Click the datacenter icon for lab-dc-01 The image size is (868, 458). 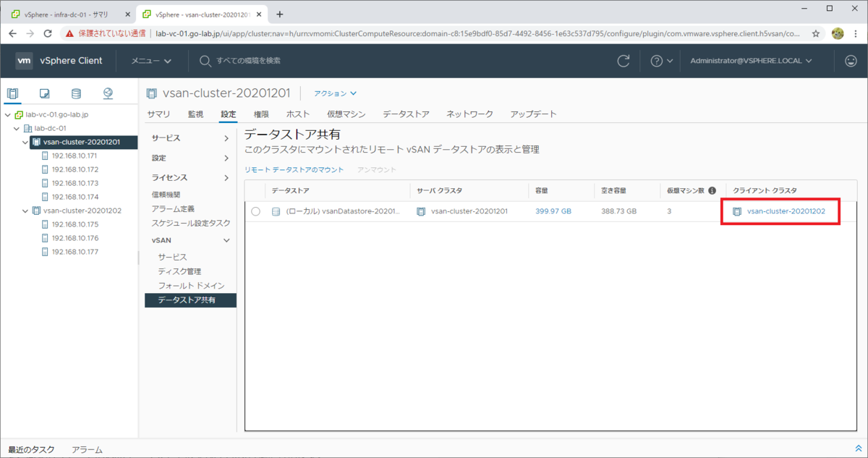pyautogui.click(x=28, y=128)
